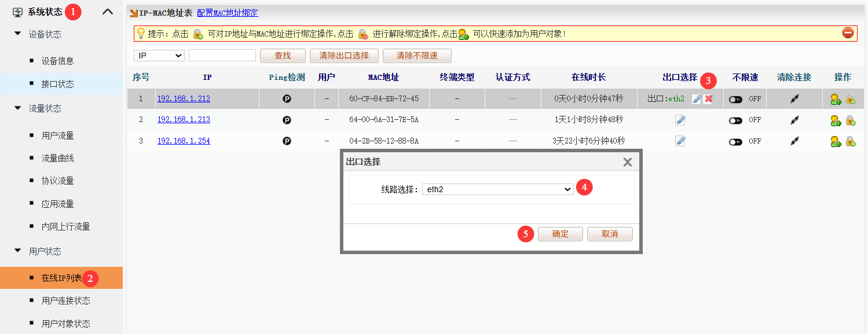
Task: Edit egress selection for 192.168.1.213 row
Action: pos(680,120)
